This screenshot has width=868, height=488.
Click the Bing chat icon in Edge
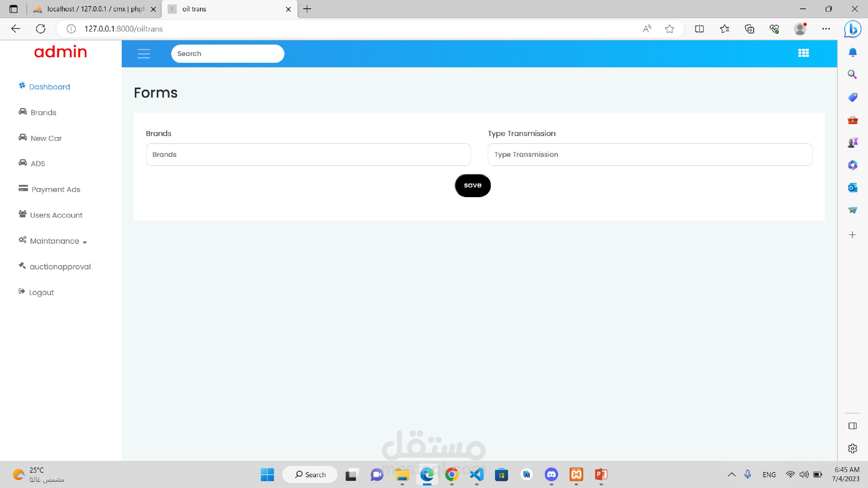coord(852,29)
